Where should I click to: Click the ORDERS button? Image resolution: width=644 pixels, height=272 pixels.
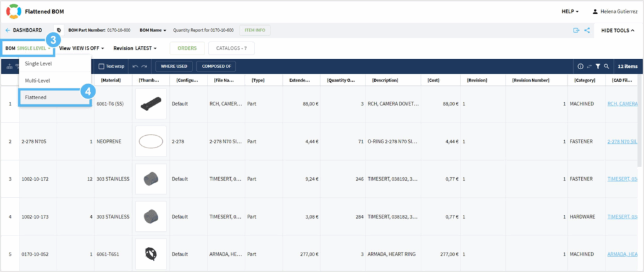click(x=187, y=48)
